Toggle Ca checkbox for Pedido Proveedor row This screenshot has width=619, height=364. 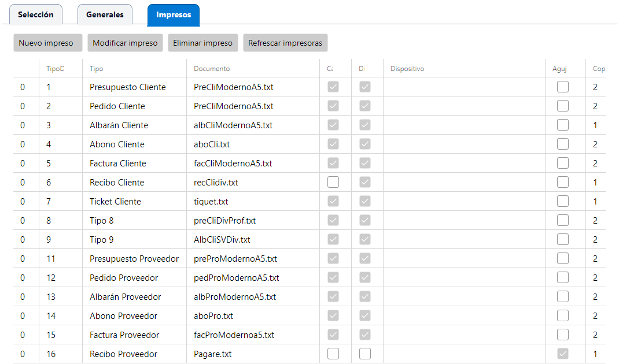tap(333, 277)
